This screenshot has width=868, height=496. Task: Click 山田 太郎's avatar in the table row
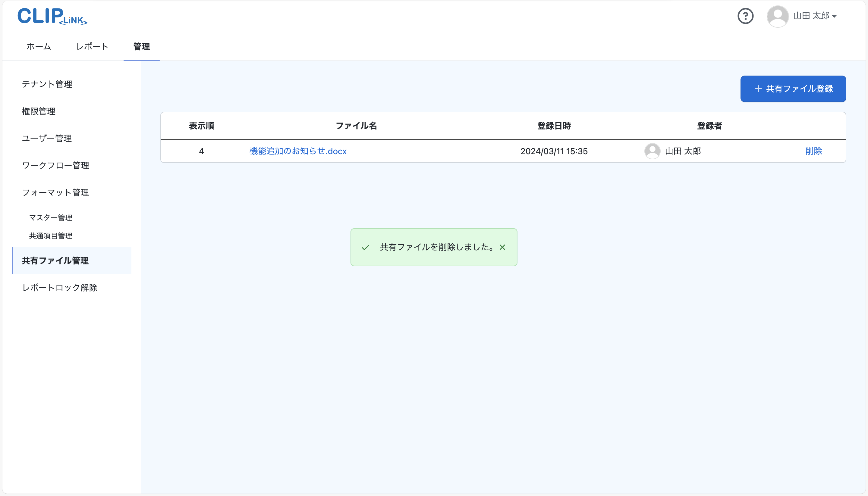(653, 151)
